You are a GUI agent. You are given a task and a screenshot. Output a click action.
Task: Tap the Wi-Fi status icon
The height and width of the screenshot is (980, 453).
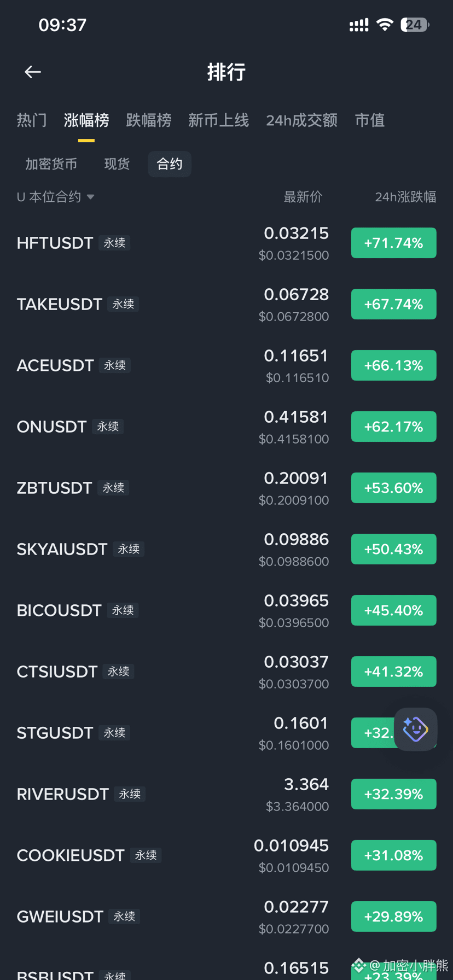point(385,25)
